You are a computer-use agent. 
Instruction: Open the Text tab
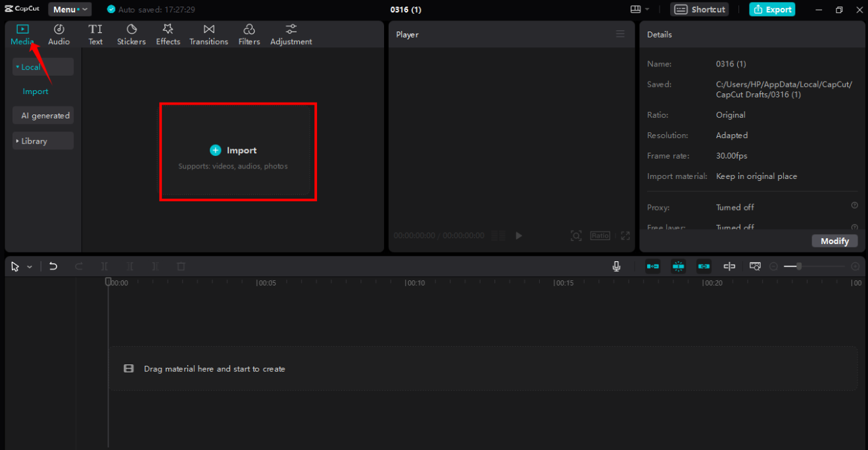point(95,35)
